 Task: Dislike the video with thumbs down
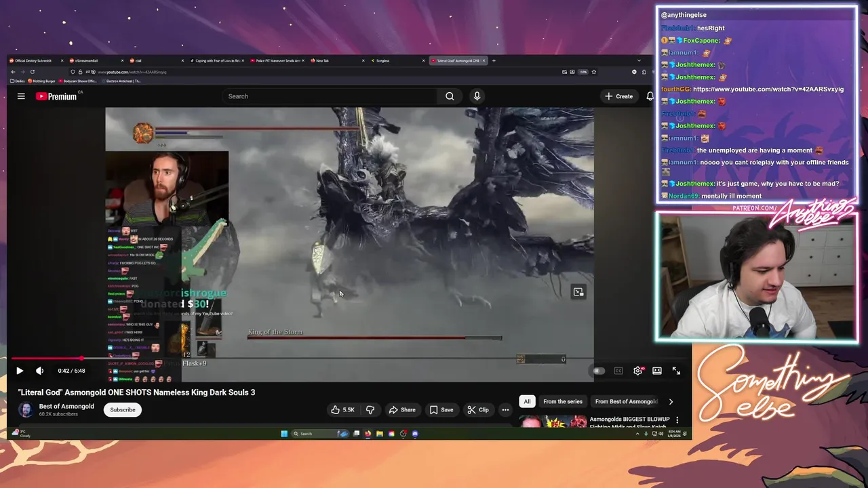370,409
